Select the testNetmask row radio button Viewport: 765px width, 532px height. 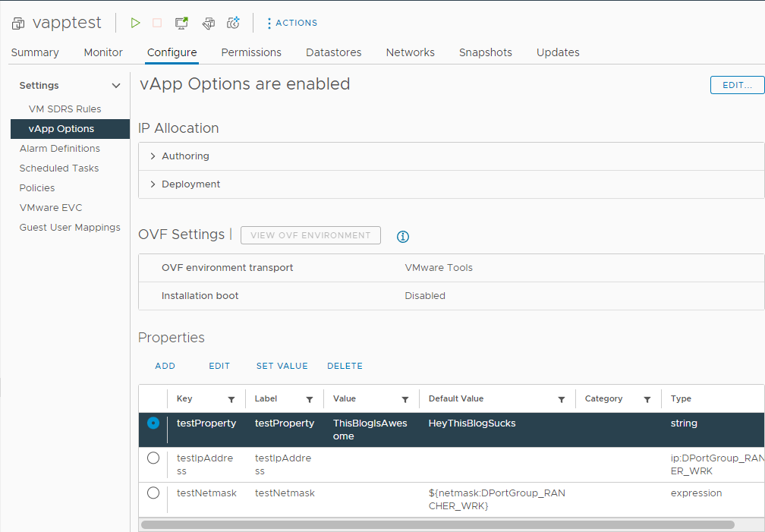tap(153, 493)
